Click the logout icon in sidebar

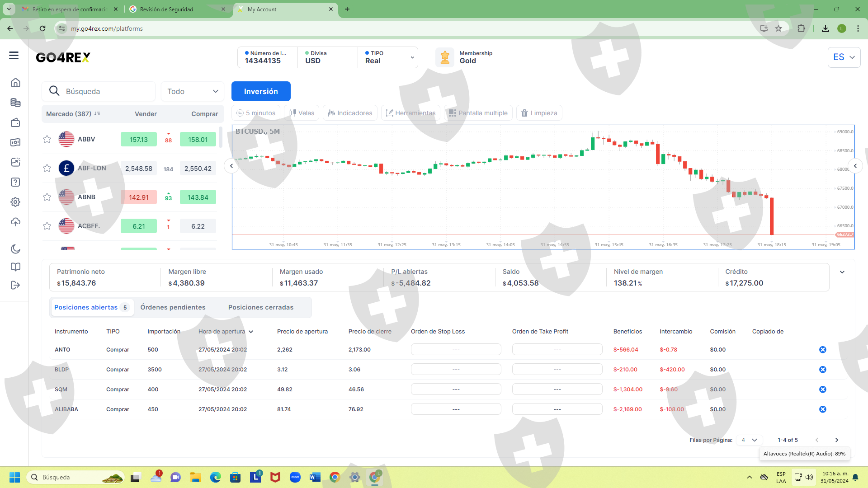pyautogui.click(x=15, y=285)
